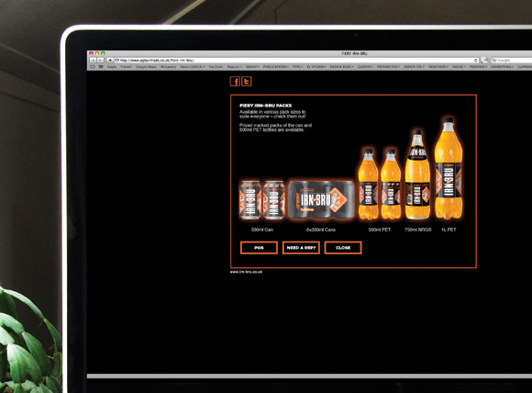Click the 6x330ml Cans label
The height and width of the screenshot is (393, 532).
click(x=321, y=230)
